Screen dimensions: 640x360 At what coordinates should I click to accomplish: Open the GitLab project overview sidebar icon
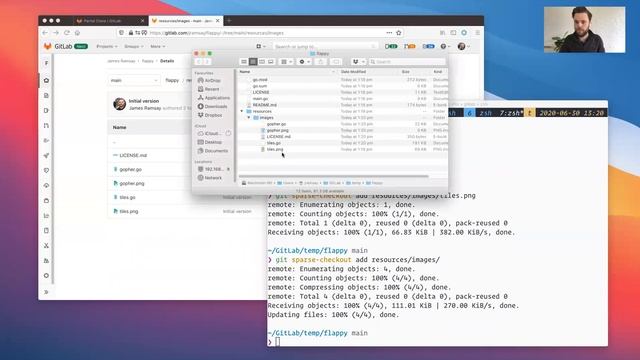point(46,80)
